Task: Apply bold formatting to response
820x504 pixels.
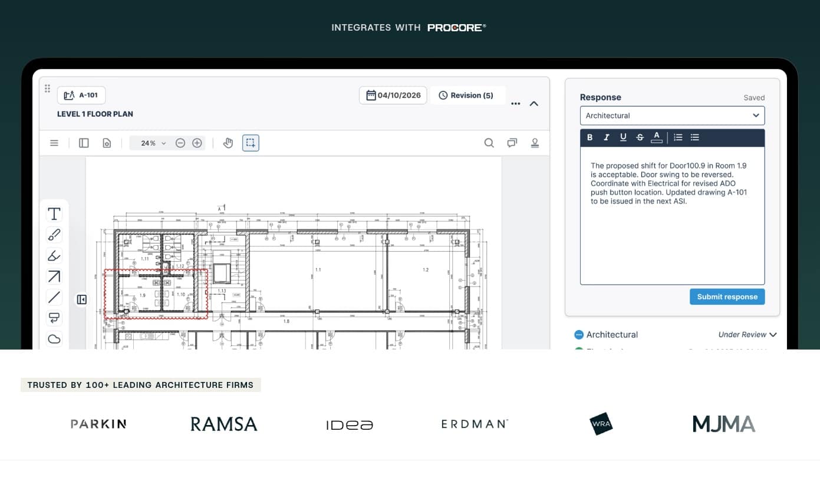Action: (x=590, y=137)
